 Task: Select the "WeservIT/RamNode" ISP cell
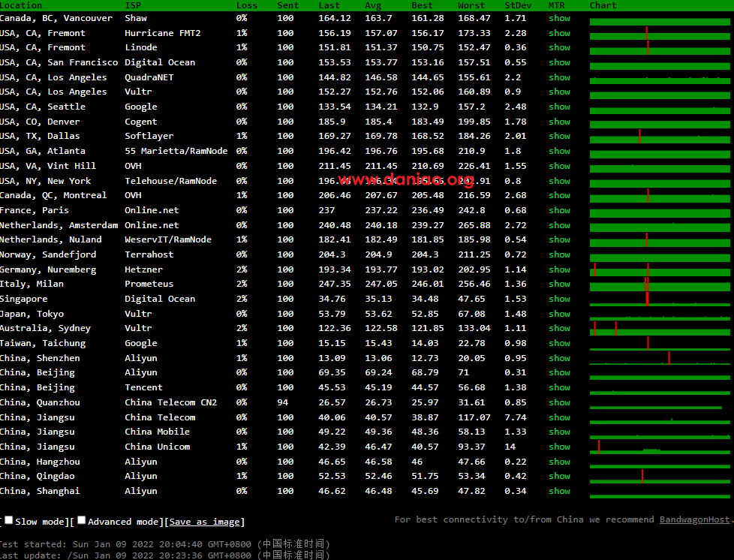168,239
